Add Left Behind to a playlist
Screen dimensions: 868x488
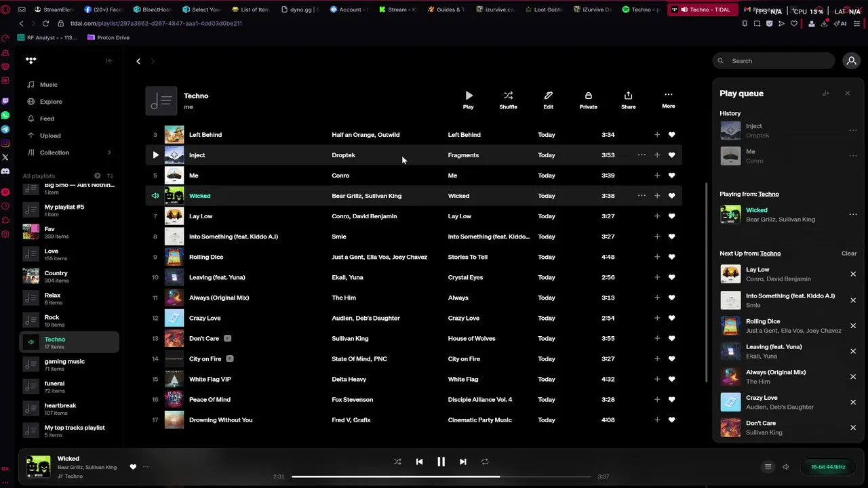(x=656, y=135)
